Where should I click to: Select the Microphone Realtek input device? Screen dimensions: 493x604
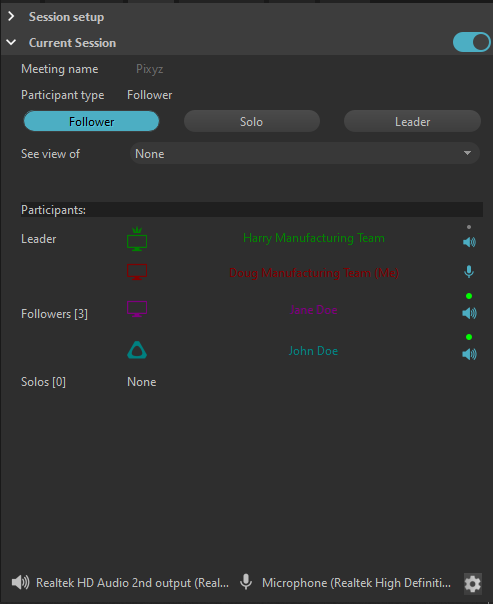point(356,583)
